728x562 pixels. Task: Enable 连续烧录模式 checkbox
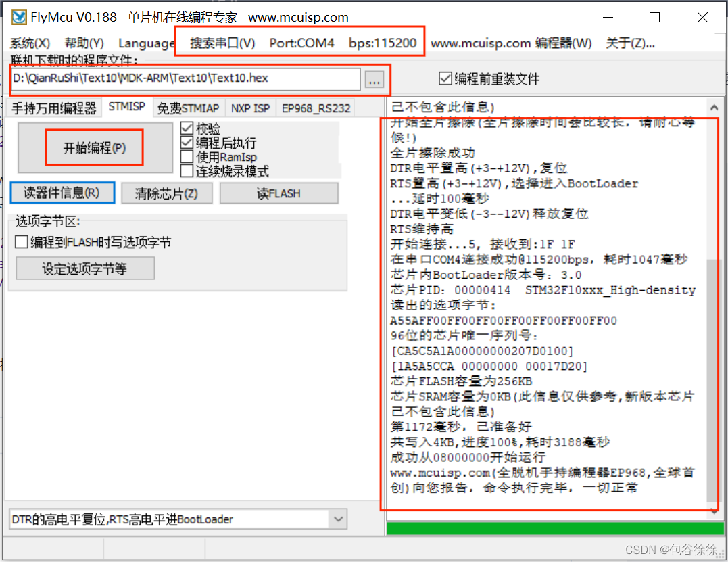(187, 171)
